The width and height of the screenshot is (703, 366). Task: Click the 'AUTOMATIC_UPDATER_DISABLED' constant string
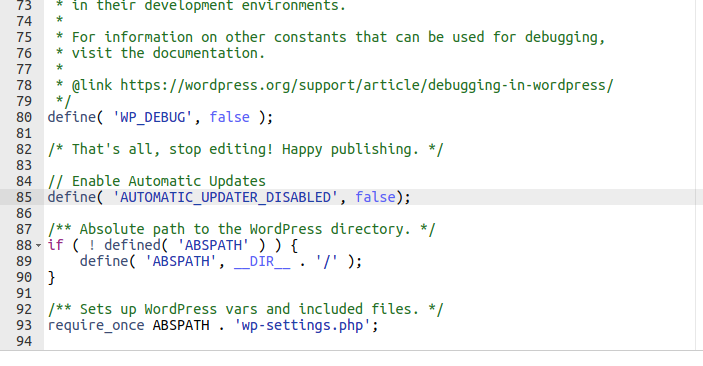(225, 197)
